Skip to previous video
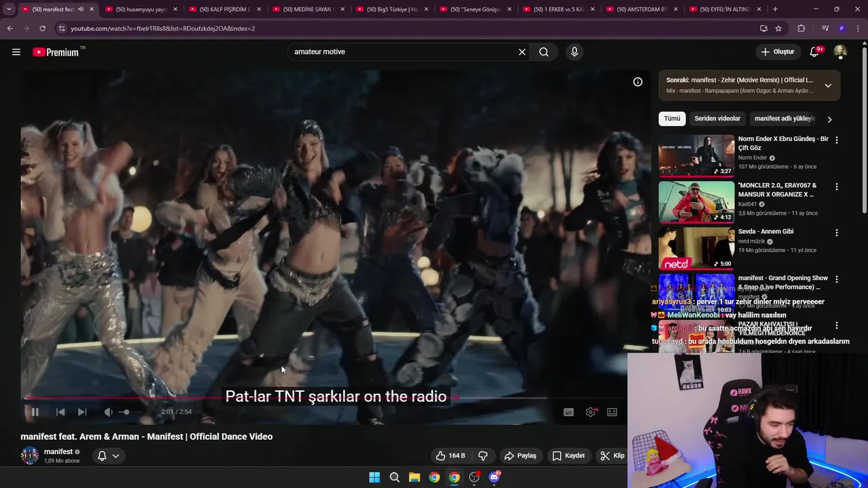868x488 pixels. [x=60, y=411]
